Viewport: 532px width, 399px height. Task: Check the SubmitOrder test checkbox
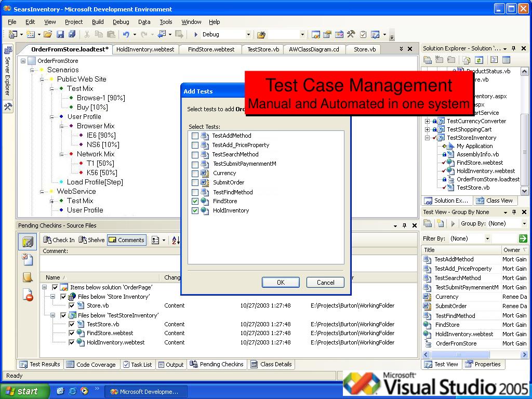195,182
